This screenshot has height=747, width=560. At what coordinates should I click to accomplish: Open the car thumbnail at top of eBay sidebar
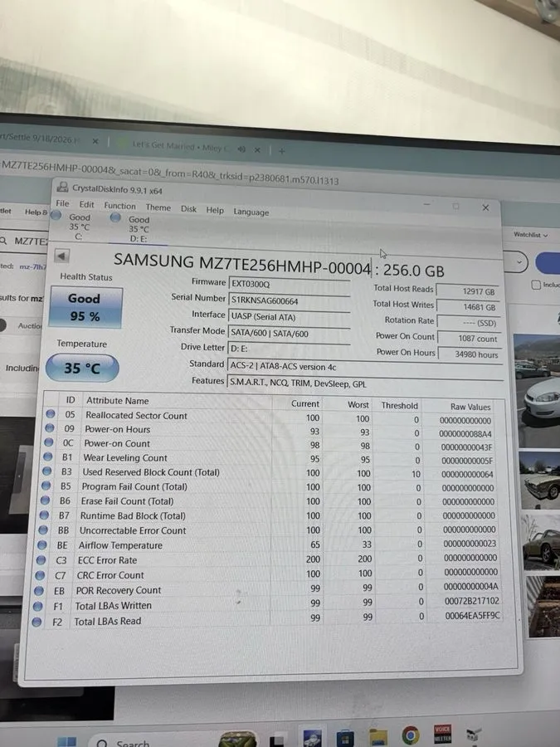click(x=537, y=389)
